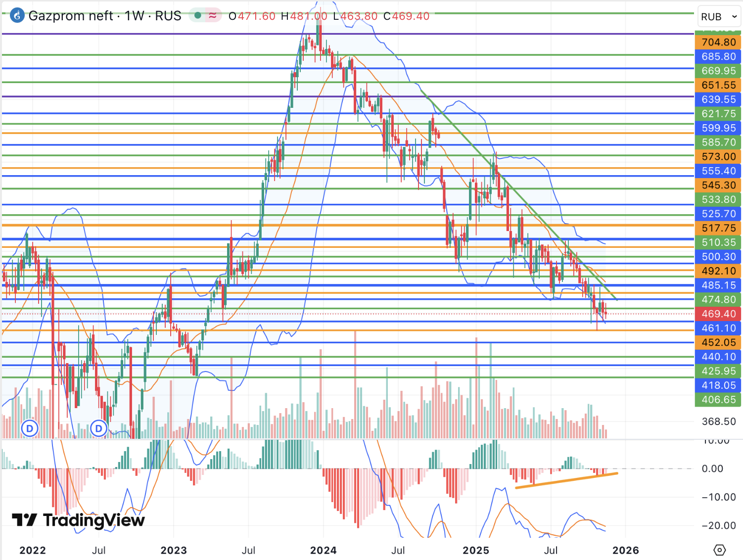The height and width of the screenshot is (560, 743).
Task: Click the blue 685.80 price label
Action: point(718,57)
